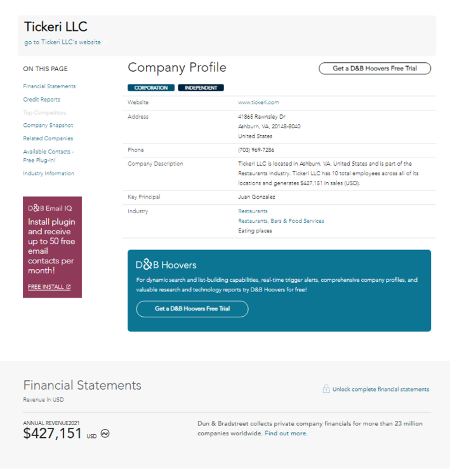The height and width of the screenshot is (476, 450).
Task: Follow the 'go to Tickeri LLC's website' link
Action: (x=62, y=43)
